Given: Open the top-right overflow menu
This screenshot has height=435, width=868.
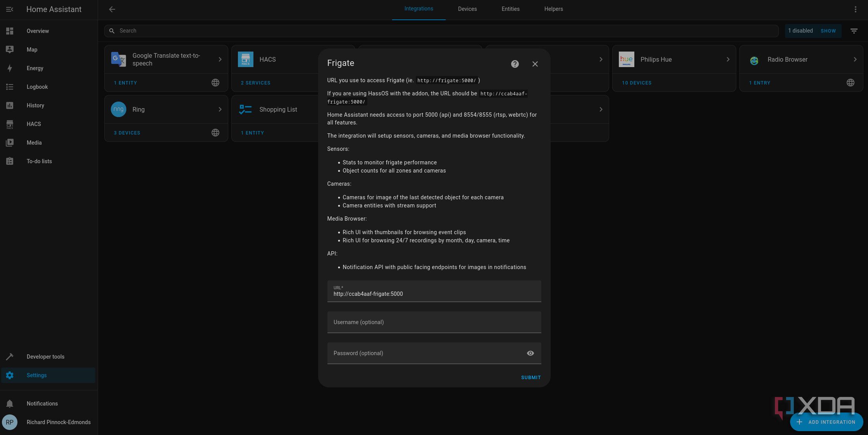Looking at the screenshot, I should point(855,9).
